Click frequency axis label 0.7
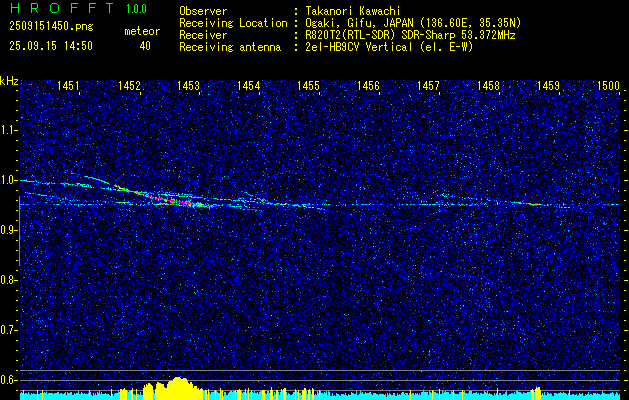629x400 pixels. click(8, 330)
